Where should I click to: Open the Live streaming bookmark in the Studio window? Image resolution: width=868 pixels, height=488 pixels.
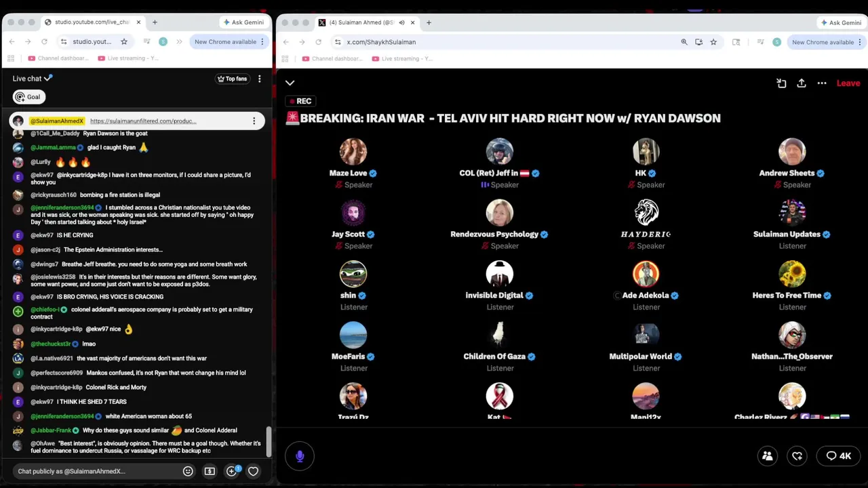click(x=129, y=58)
